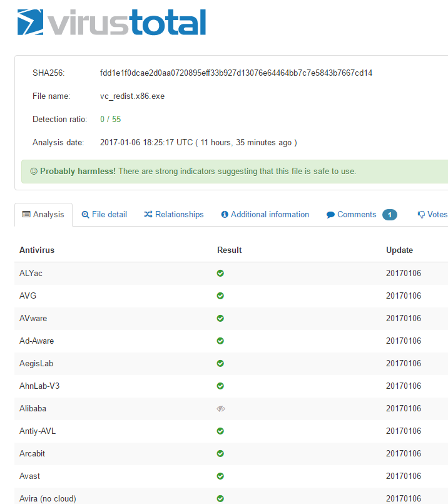Click the AVware antivirus name
448x504 pixels.
(33, 318)
